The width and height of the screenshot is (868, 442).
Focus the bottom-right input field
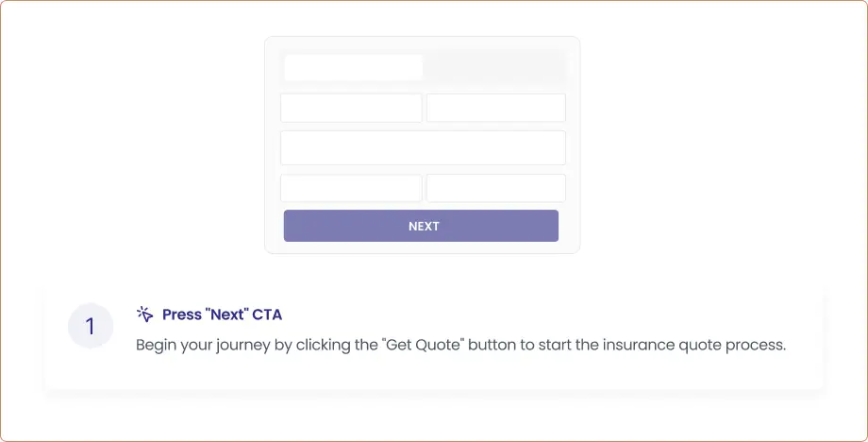pos(495,188)
